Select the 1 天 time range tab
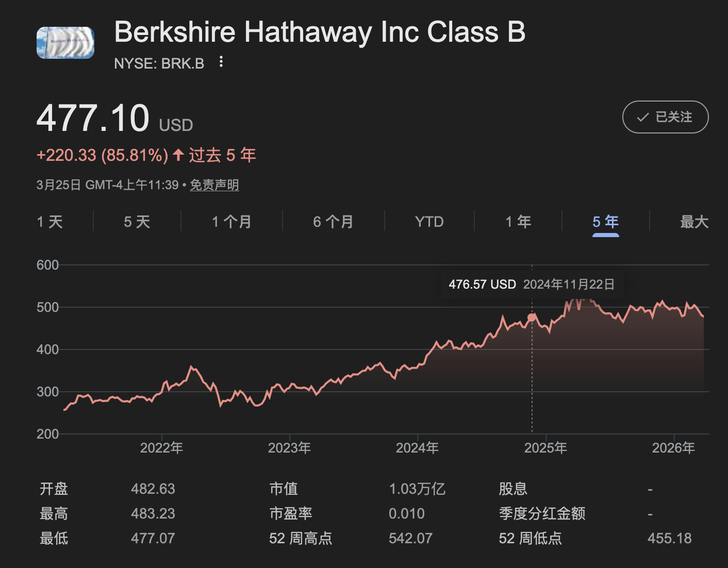Image resolution: width=728 pixels, height=568 pixels. (50, 222)
